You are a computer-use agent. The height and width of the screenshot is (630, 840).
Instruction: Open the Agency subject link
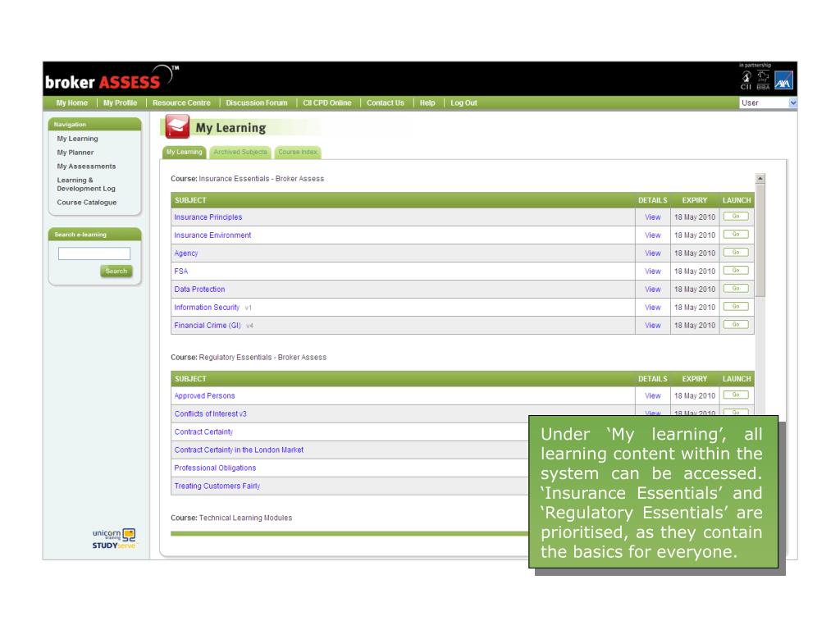pyautogui.click(x=186, y=253)
